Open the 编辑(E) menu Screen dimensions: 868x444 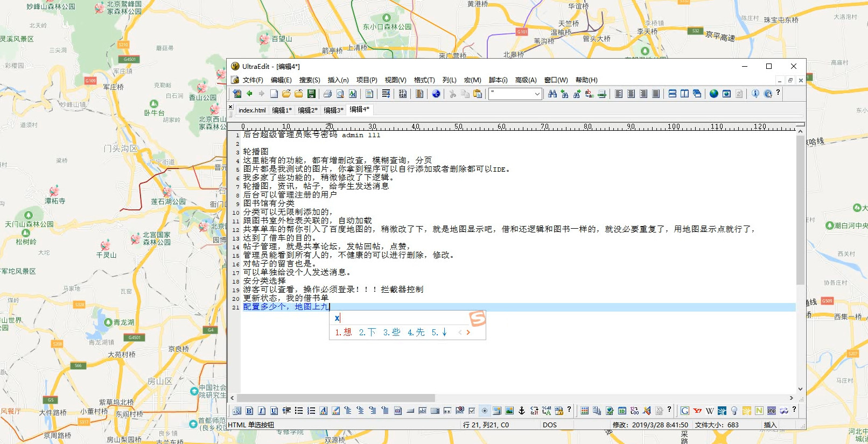(281, 80)
